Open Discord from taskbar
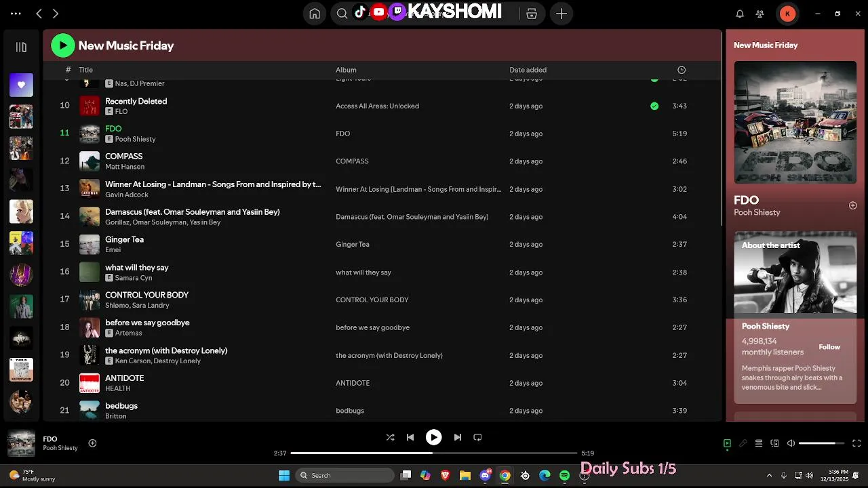The width and height of the screenshot is (868, 488). 486,475
